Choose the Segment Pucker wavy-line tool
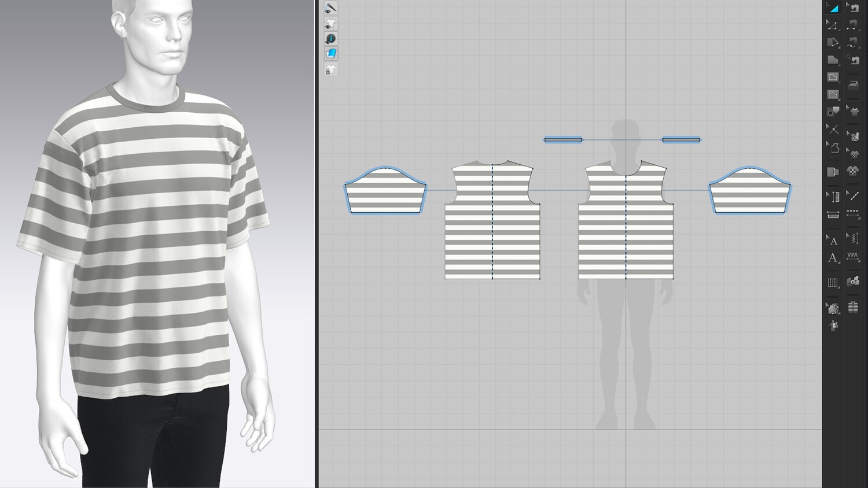The width and height of the screenshot is (868, 488). tap(853, 256)
